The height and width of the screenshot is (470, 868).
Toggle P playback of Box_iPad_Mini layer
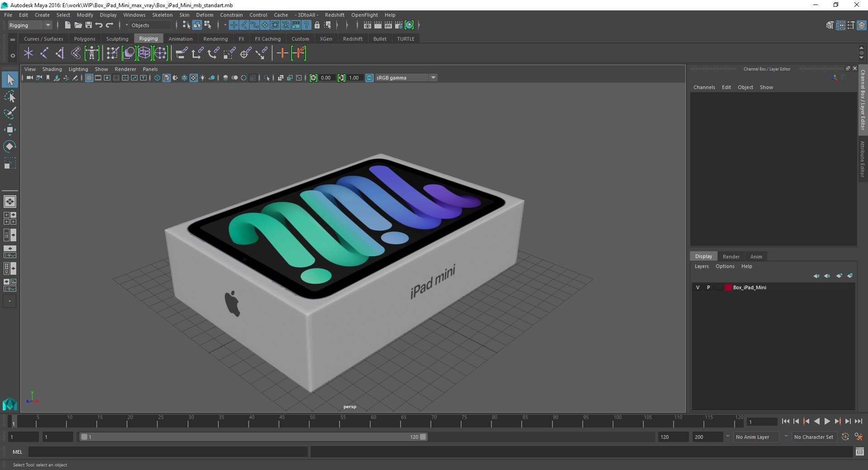tap(708, 287)
